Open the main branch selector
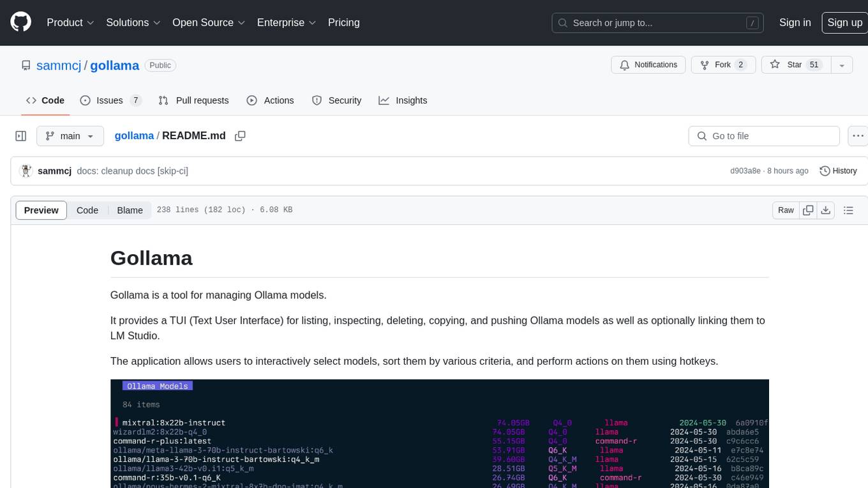The image size is (868, 488). pos(70,136)
